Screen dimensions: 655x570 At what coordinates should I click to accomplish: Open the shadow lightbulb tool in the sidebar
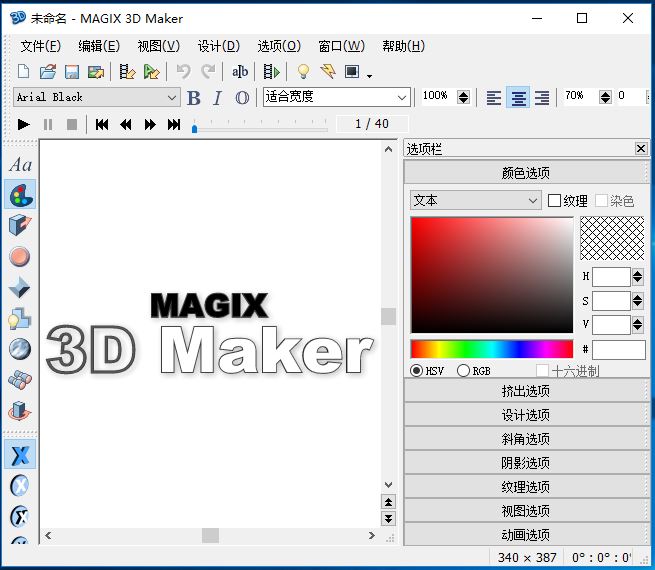click(x=20, y=319)
